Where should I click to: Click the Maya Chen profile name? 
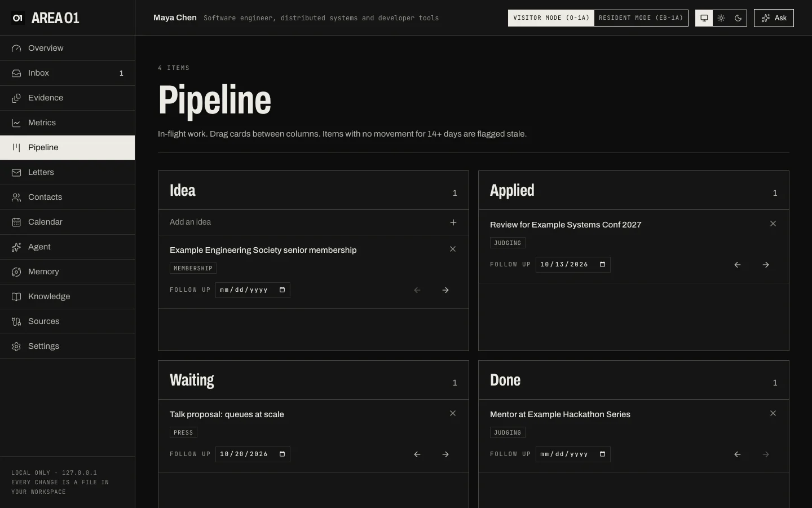(175, 17)
